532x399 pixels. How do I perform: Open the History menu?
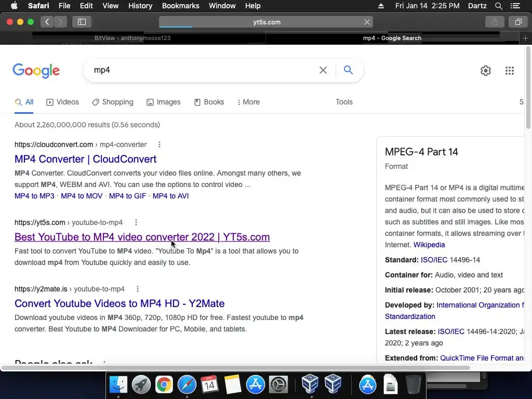click(140, 6)
